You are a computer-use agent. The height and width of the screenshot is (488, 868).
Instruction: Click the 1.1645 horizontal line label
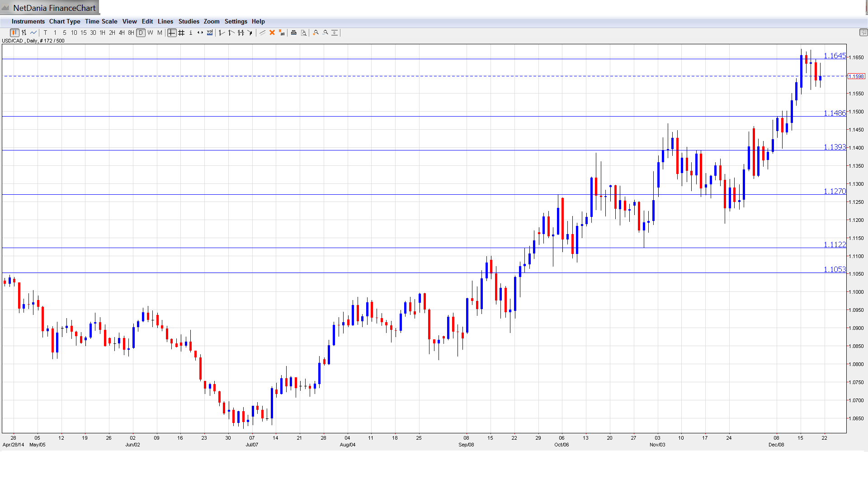click(x=835, y=56)
